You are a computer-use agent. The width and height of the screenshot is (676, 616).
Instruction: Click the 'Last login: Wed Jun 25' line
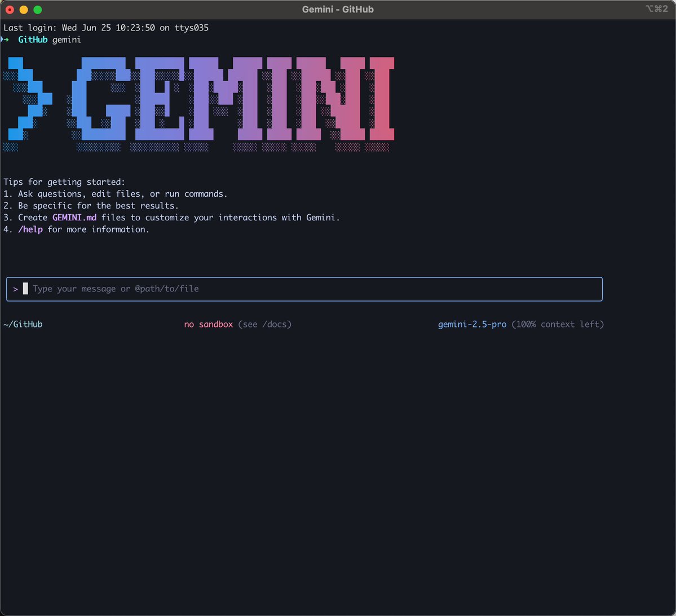(x=106, y=28)
